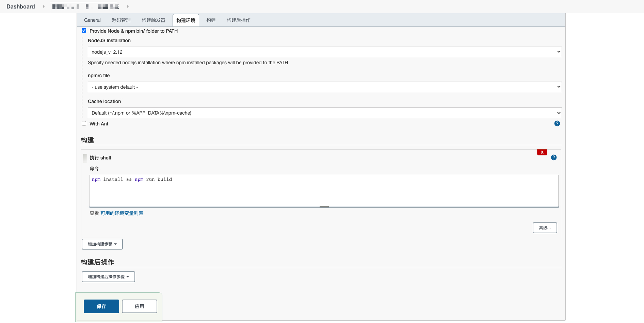Click into the shell command text area
The width and height of the screenshot is (644, 323).
pos(324,190)
